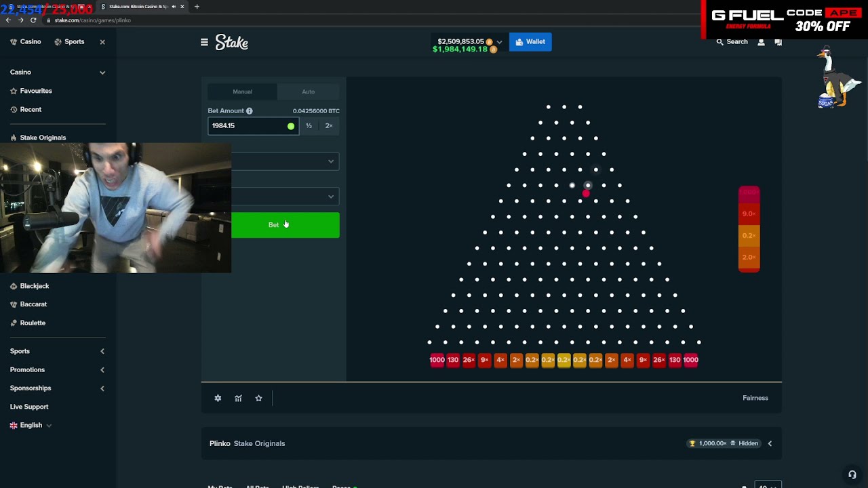Mute the audio-playing browser tab
The height and width of the screenshot is (488, 868).
pyautogui.click(x=174, y=7)
